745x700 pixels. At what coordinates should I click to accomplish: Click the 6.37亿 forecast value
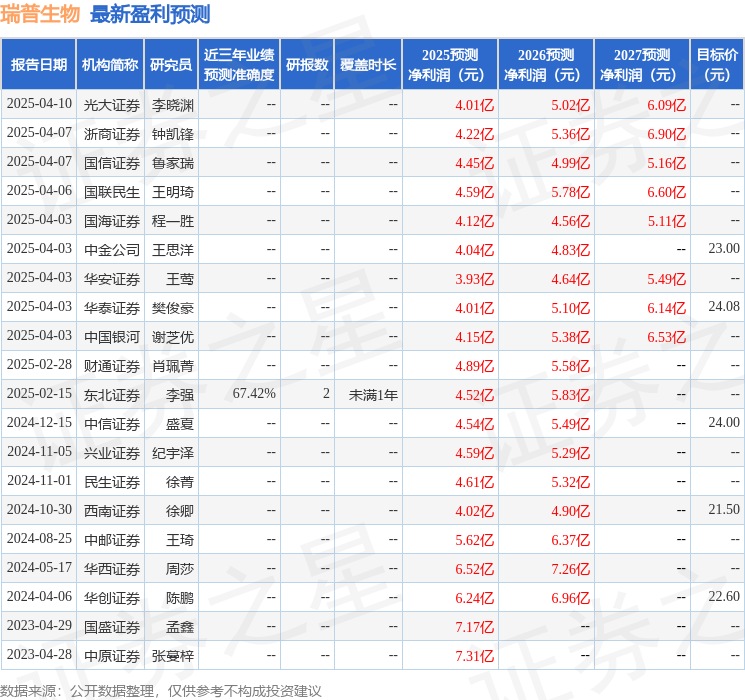[570, 540]
